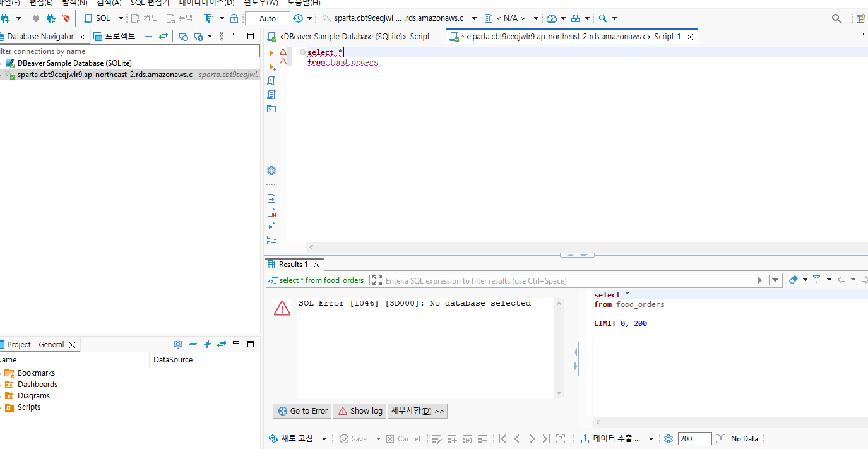
Task: Click Collapse All in Database Navigator toolbar
Action: click(149, 36)
